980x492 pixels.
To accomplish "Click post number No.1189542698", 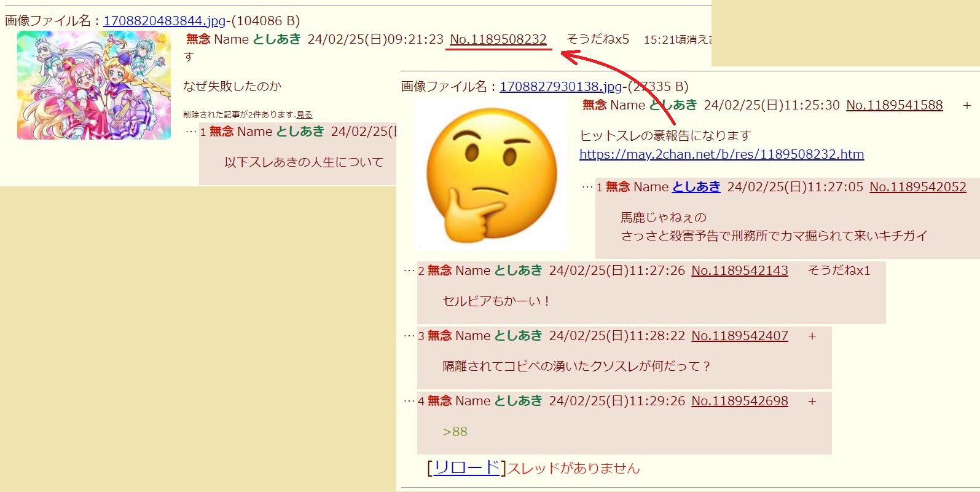I will tap(740, 401).
